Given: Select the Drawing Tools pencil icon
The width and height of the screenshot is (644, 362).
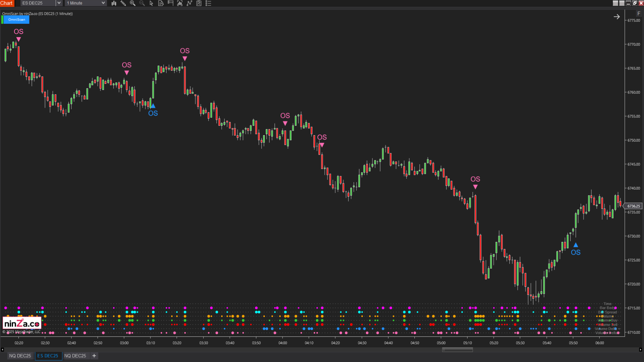Looking at the screenshot, I should [x=123, y=3].
